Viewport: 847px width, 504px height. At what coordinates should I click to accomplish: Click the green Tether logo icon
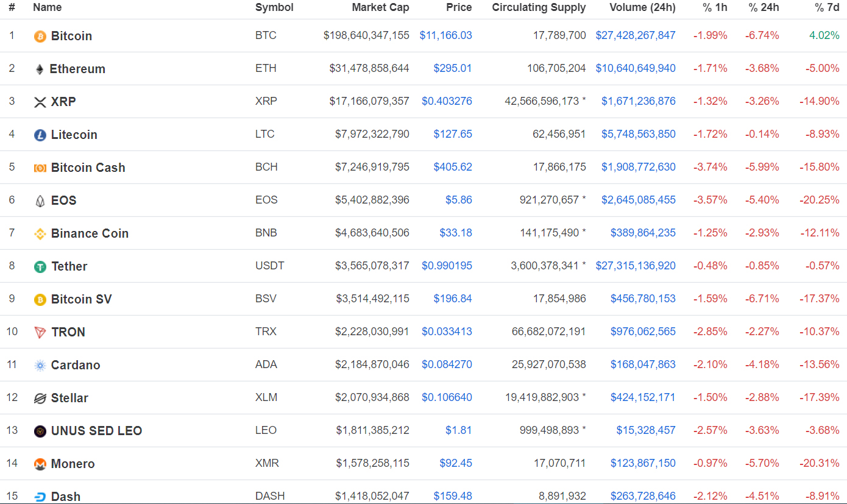(40, 267)
